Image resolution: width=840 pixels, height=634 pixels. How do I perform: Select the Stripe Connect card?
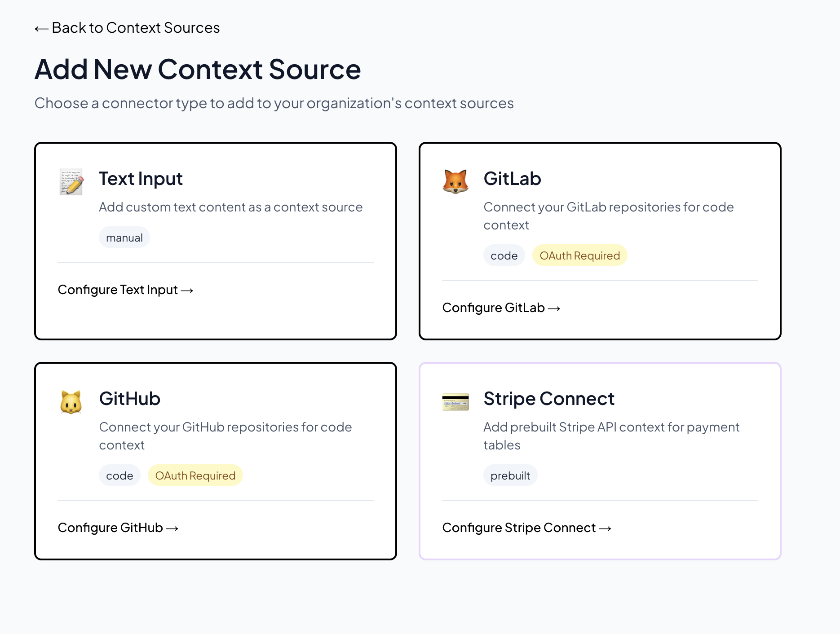(x=600, y=459)
